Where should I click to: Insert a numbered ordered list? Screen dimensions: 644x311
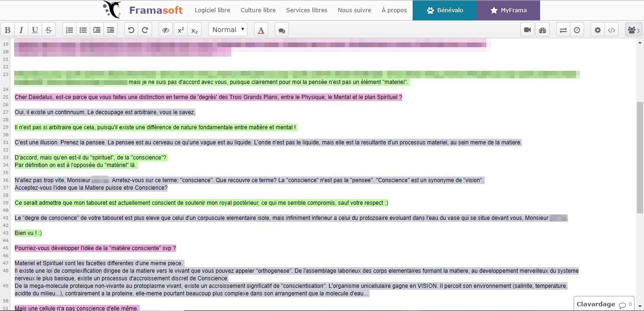[69, 30]
